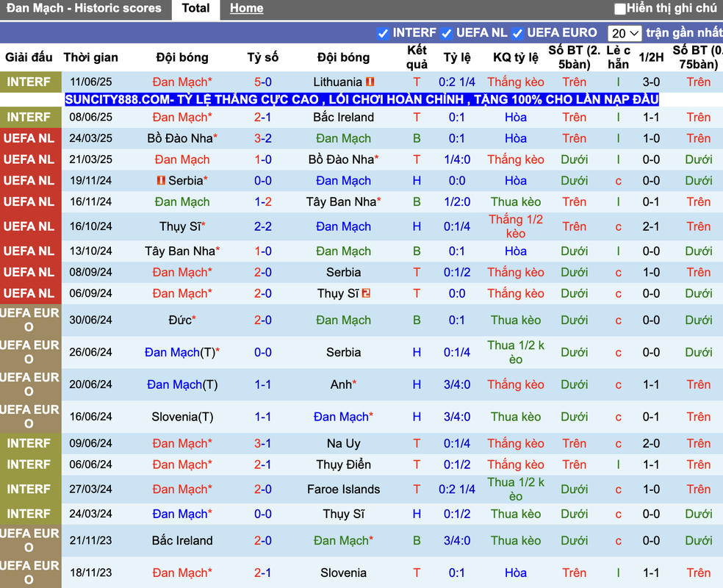Click the 2-0 score against Serbia on 08/09/24
Image resolution: width=723 pixels, height=588 pixels.
pyautogui.click(x=263, y=272)
